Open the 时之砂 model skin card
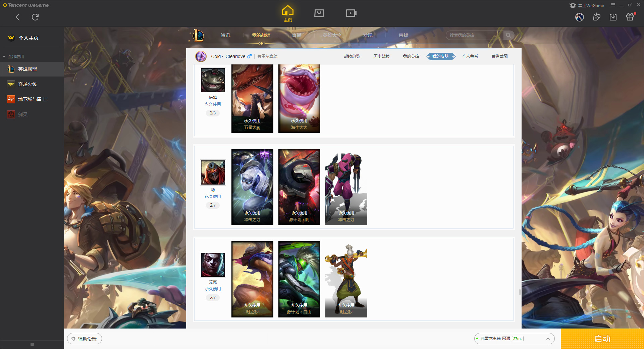Image resolution: width=644 pixels, height=349 pixels. [346, 279]
